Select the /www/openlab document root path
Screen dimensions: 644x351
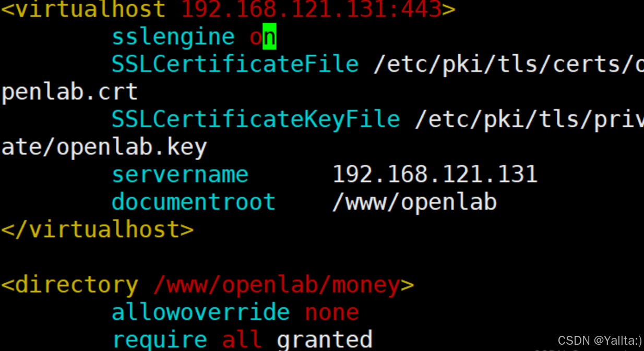point(414,201)
